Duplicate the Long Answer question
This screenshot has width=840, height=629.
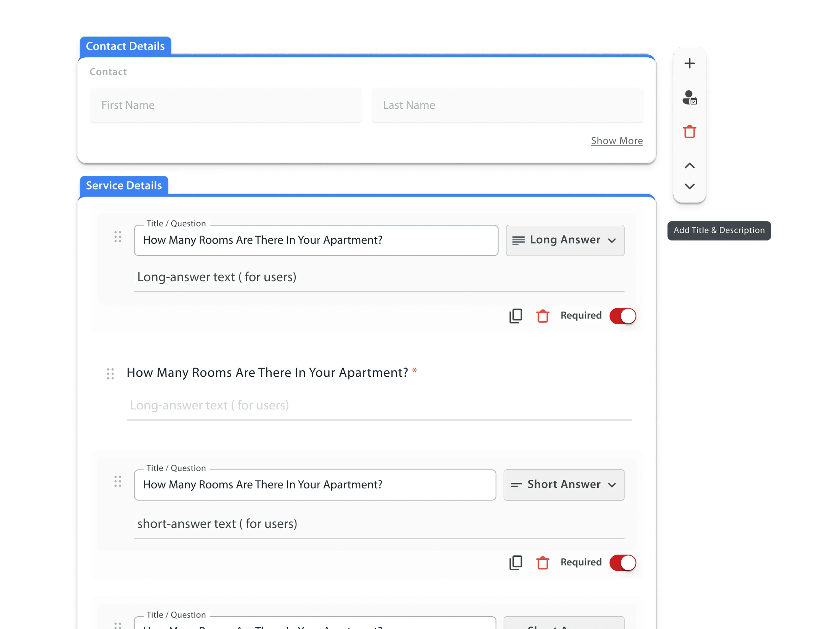(515, 316)
